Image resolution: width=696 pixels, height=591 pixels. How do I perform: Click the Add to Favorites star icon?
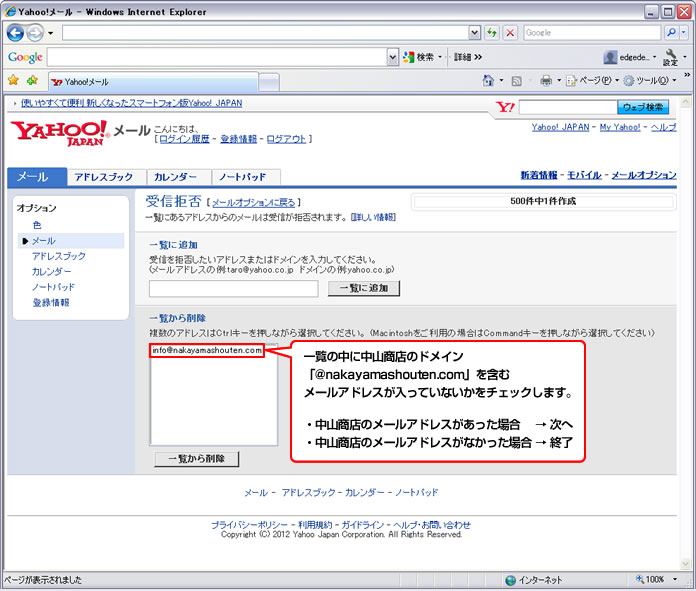tap(32, 80)
